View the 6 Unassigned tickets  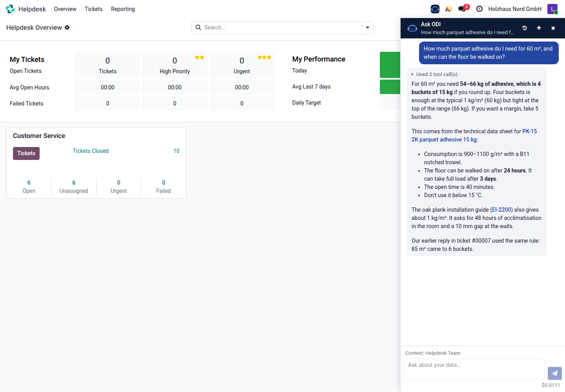(74, 187)
